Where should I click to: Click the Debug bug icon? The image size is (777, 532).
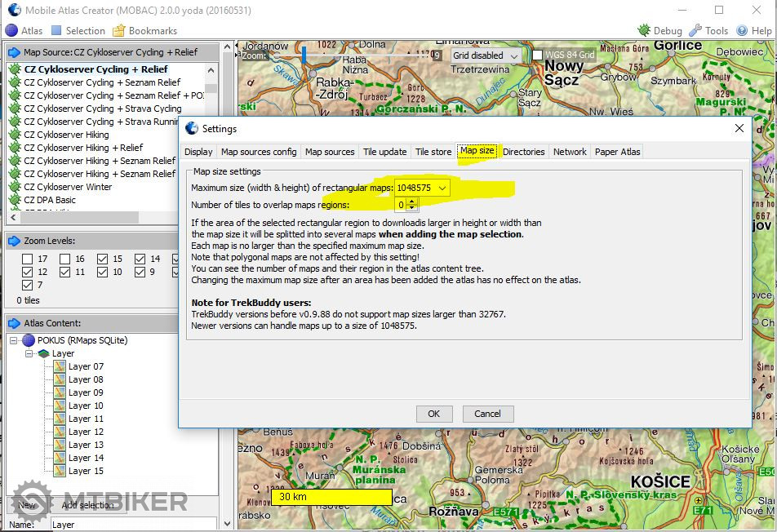pyautogui.click(x=644, y=31)
